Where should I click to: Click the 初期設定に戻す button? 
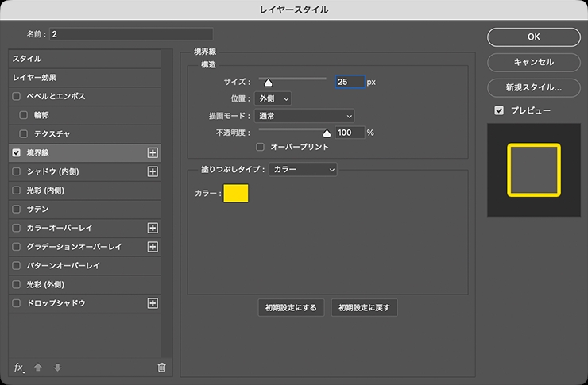tap(364, 308)
